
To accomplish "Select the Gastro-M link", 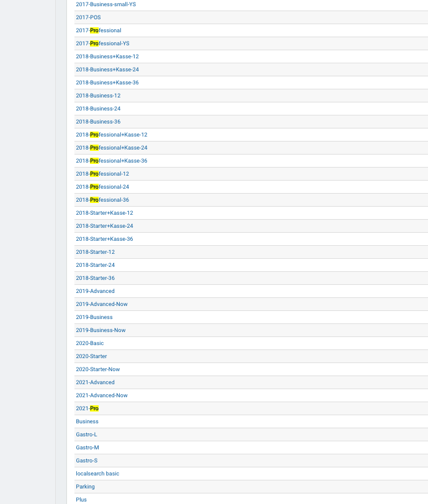I will tap(87, 448).
